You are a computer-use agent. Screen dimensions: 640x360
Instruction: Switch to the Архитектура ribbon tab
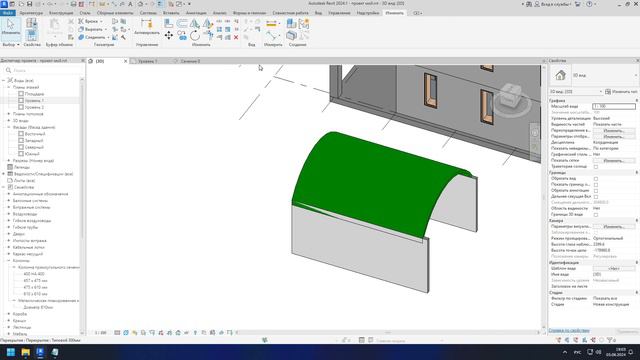point(31,13)
